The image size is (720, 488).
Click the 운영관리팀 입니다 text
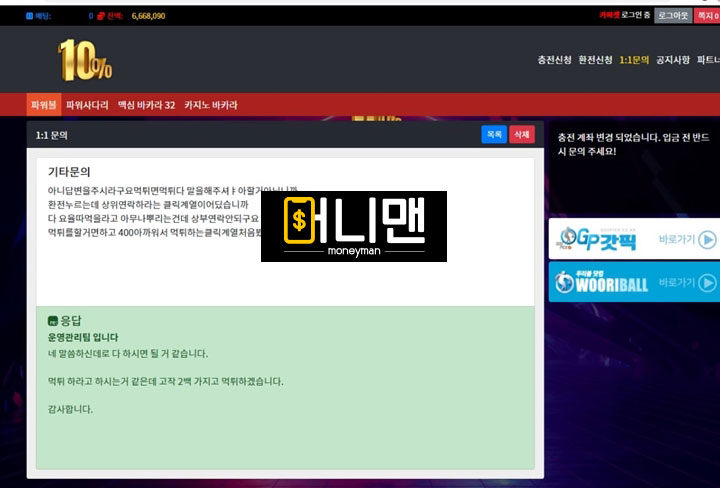click(83, 337)
